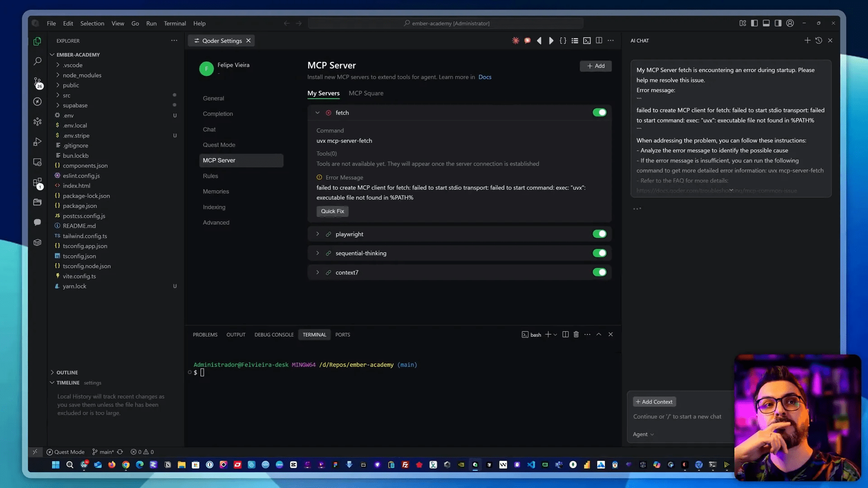Click the forward arrow in editor toolbar
The height and width of the screenshot is (488, 868).
click(x=551, y=41)
